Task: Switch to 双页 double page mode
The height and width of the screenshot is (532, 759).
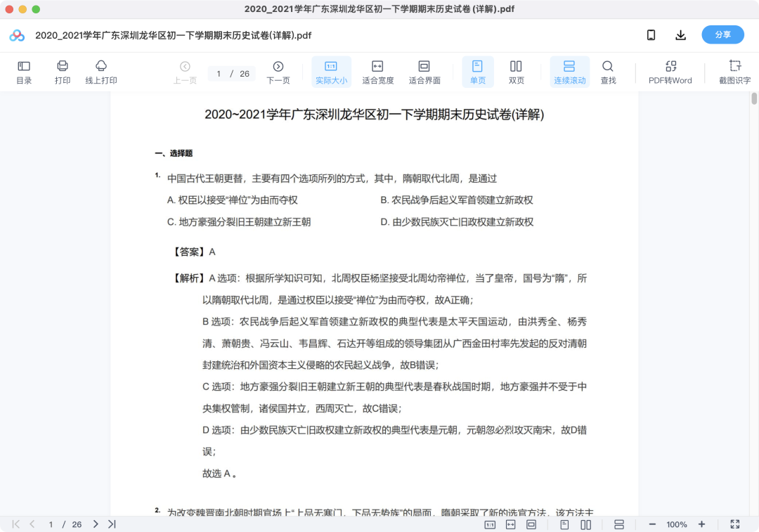Action: tap(516, 72)
